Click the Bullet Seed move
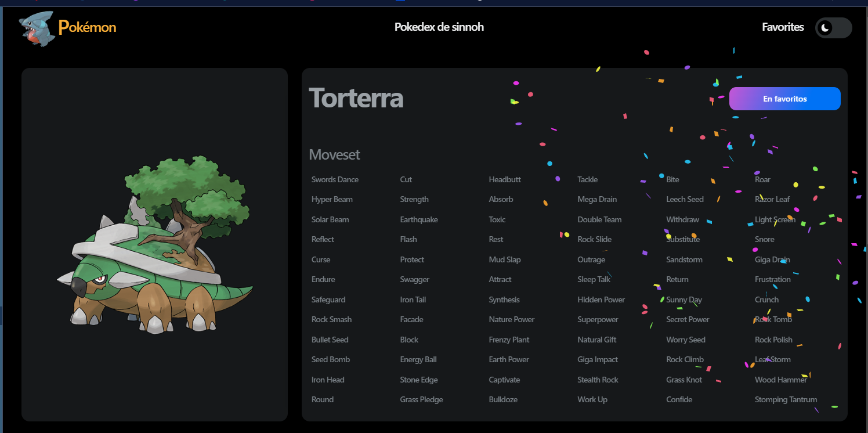Screen dimensions: 868x433 330,340
